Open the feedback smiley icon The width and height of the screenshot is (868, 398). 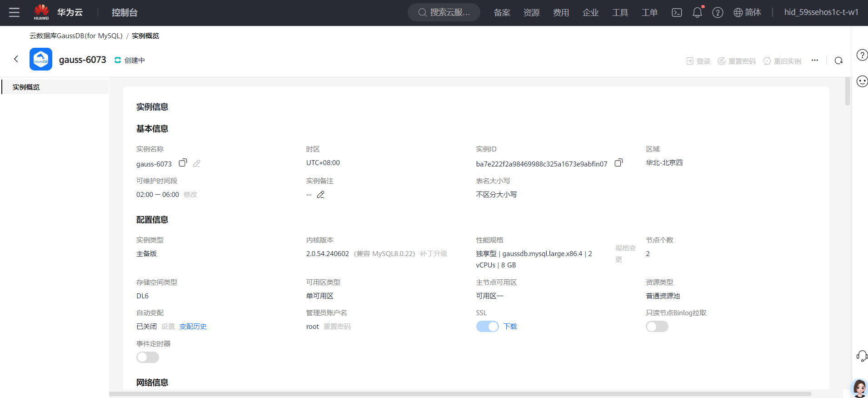[862, 81]
